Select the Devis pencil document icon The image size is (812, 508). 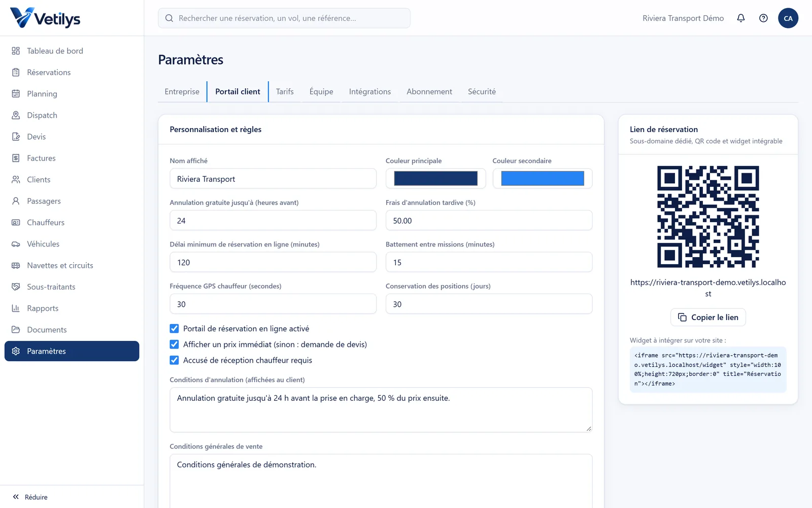16,137
